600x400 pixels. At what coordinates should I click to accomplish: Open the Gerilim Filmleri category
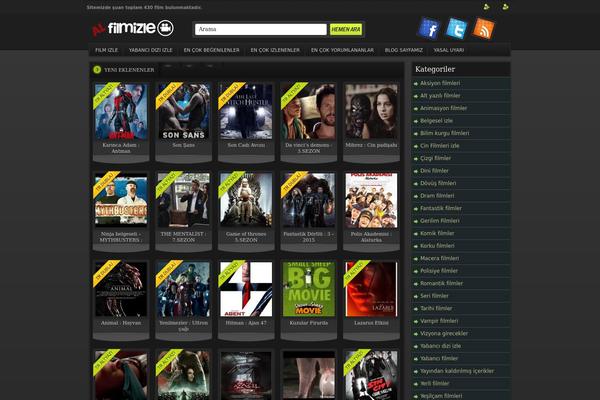(x=440, y=221)
